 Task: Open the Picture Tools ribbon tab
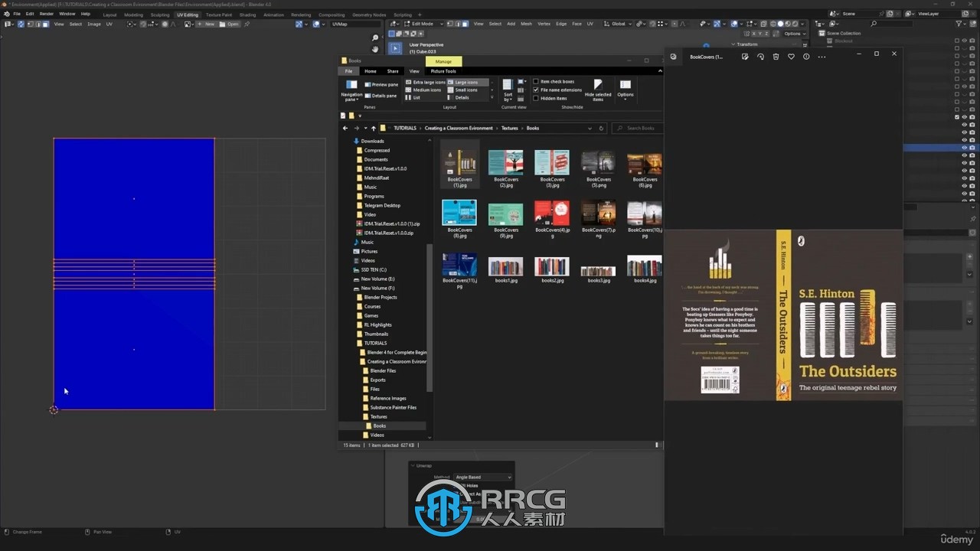[x=443, y=71]
